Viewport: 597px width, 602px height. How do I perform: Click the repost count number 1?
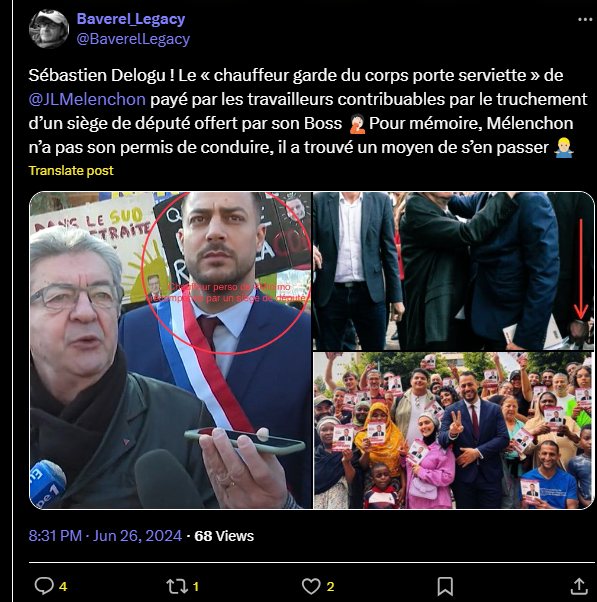click(x=195, y=587)
